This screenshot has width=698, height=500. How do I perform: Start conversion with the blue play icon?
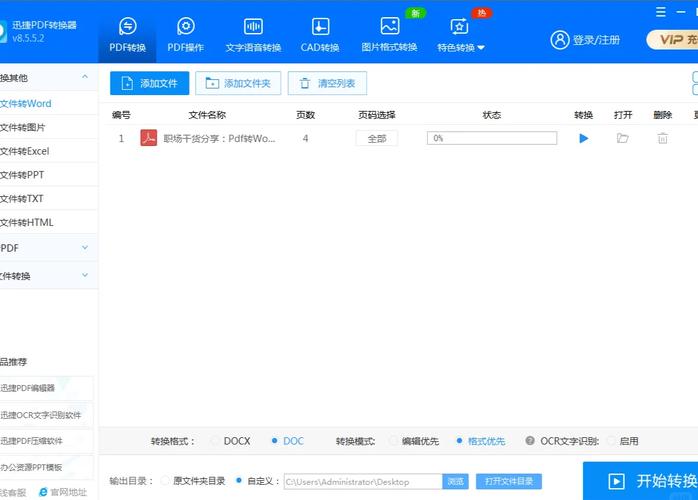[584, 139]
